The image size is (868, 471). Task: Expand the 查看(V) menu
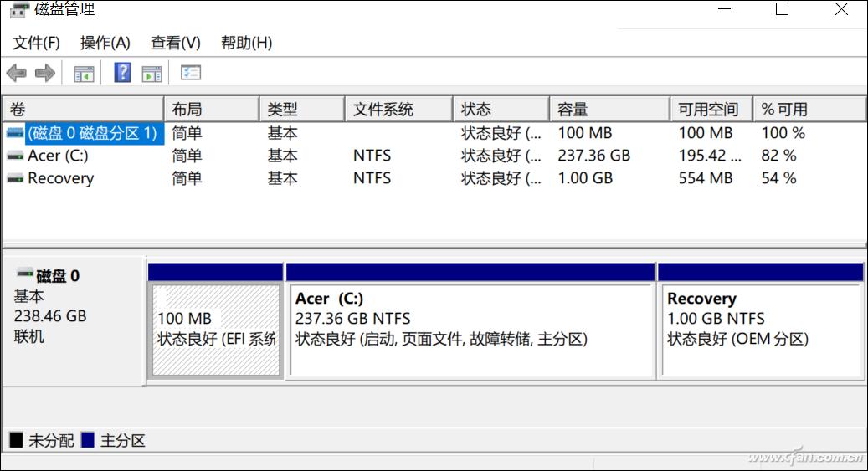[175, 43]
